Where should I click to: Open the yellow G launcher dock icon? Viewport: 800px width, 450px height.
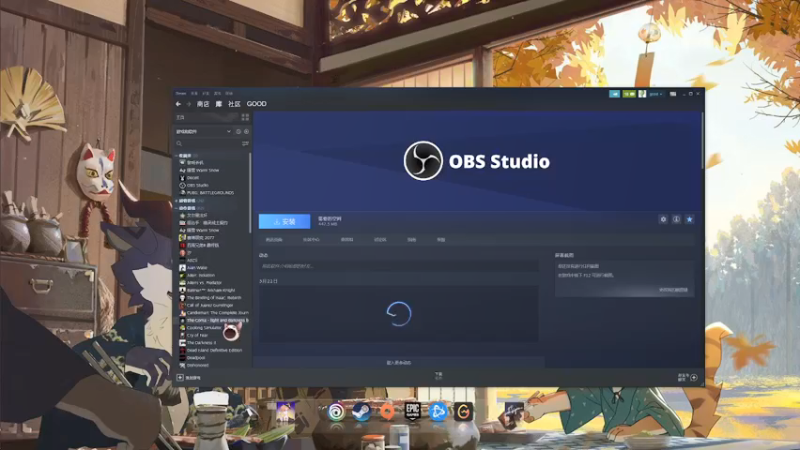pyautogui.click(x=463, y=412)
